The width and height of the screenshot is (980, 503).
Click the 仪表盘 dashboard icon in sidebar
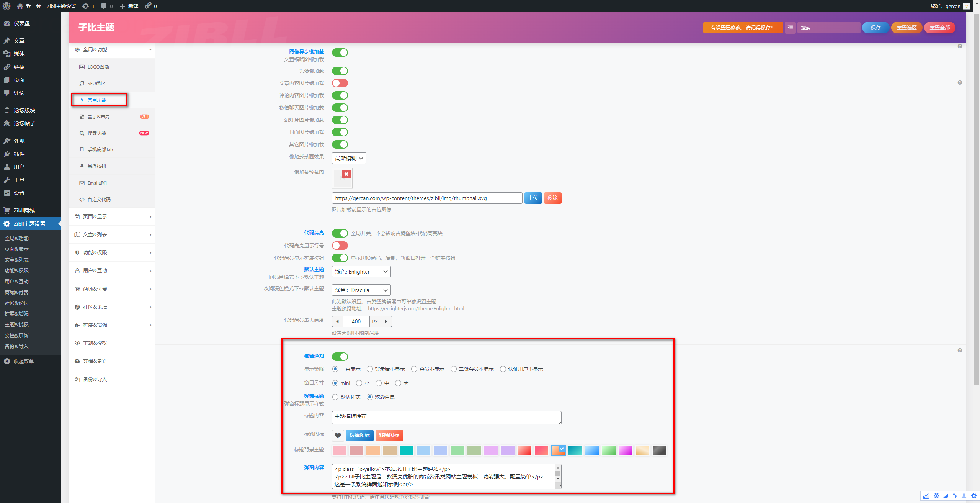pos(7,23)
